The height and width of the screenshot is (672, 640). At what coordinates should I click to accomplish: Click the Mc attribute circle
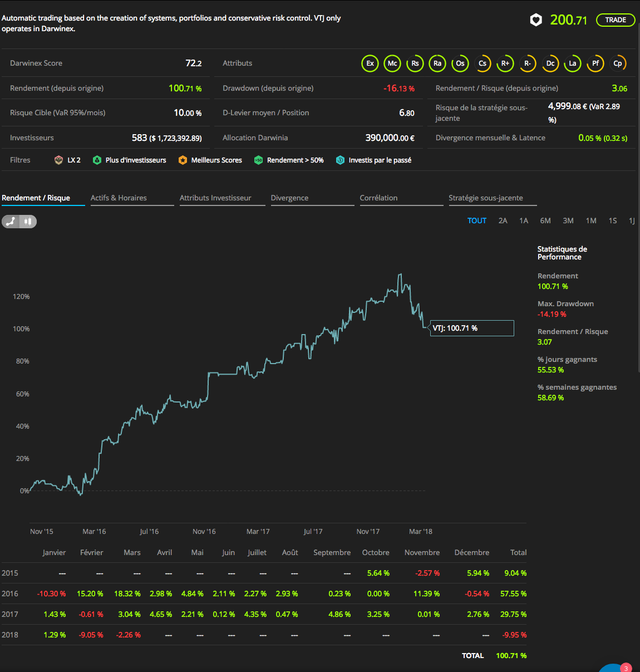tap(392, 63)
